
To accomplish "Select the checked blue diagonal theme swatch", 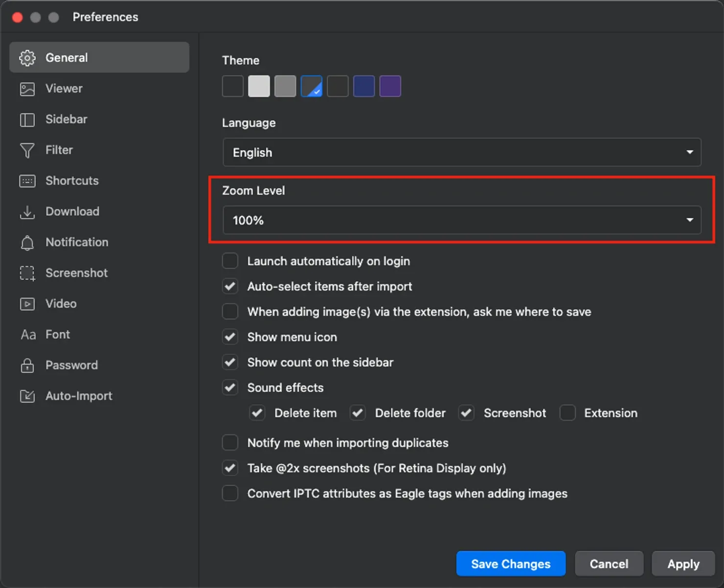I will point(312,87).
